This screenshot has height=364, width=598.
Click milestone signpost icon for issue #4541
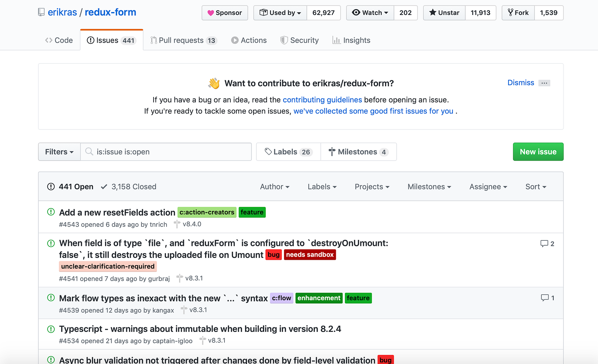pos(179,278)
